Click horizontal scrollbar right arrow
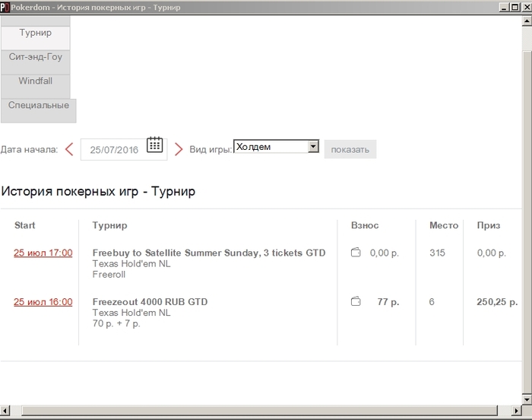This screenshot has height=420, width=532. pyautogui.click(x=516, y=410)
